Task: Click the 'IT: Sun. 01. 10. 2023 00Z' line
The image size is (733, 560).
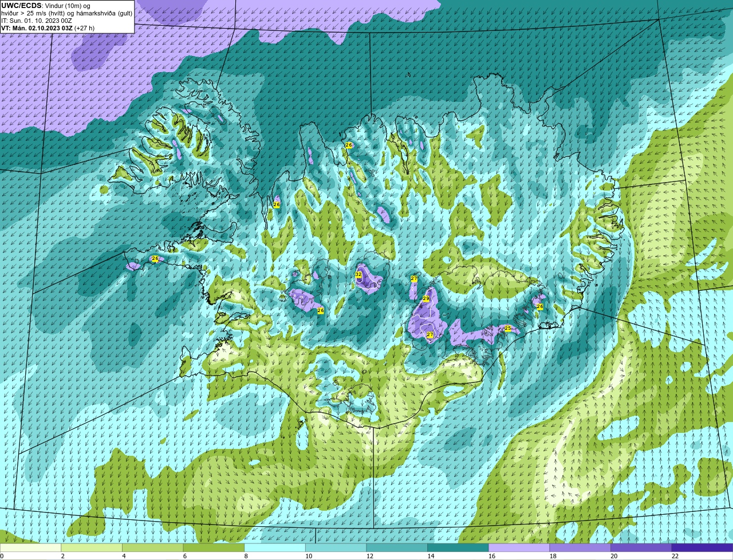Action: click(x=37, y=21)
